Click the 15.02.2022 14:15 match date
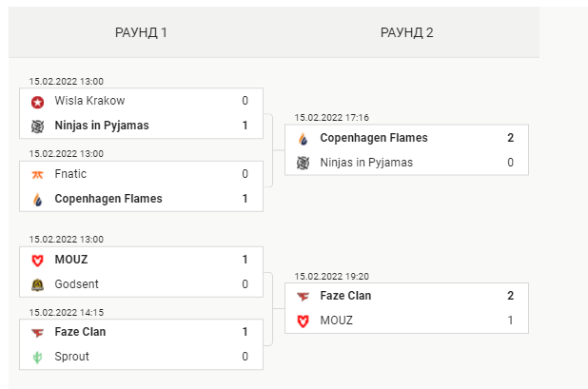Screen dimensions: 588x389 click(67, 313)
